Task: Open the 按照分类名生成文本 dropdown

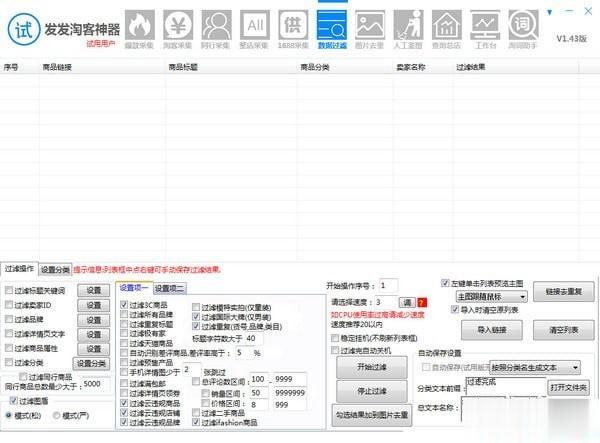Action: click(535, 368)
